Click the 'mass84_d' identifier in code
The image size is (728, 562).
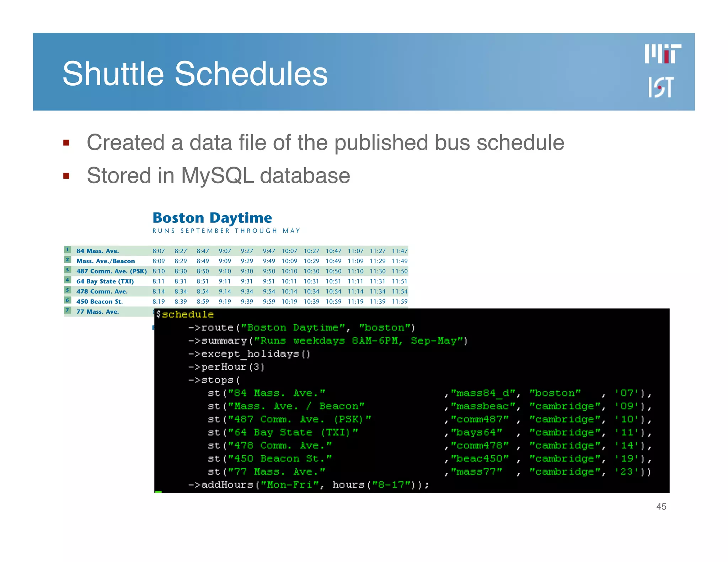[483, 393]
